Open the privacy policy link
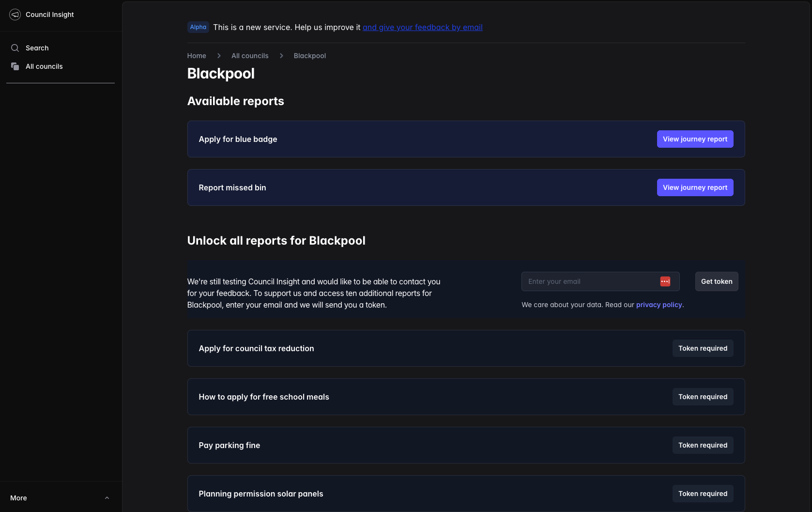Screen dimensions: 812x512 pos(659,305)
